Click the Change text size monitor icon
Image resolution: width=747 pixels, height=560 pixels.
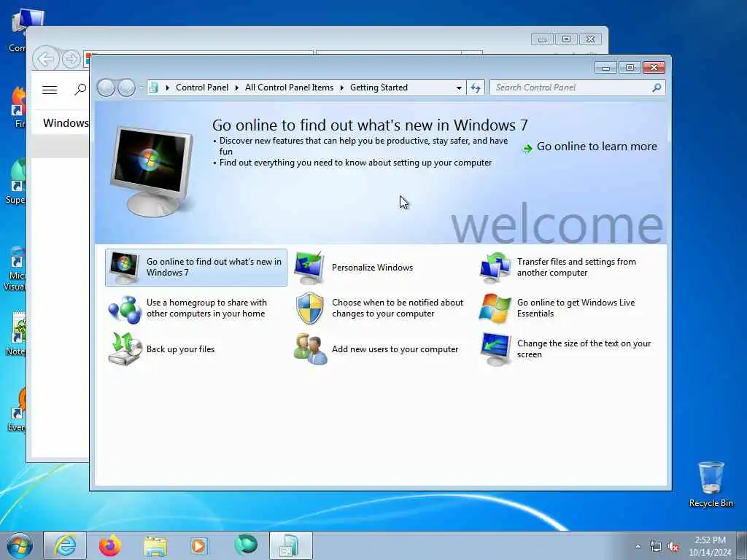pos(495,349)
